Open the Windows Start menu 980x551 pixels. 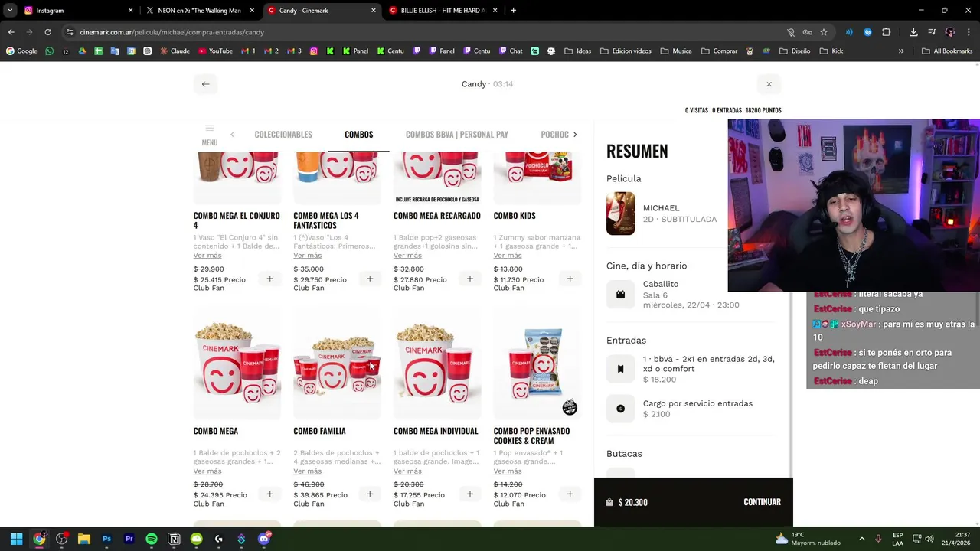click(x=16, y=539)
